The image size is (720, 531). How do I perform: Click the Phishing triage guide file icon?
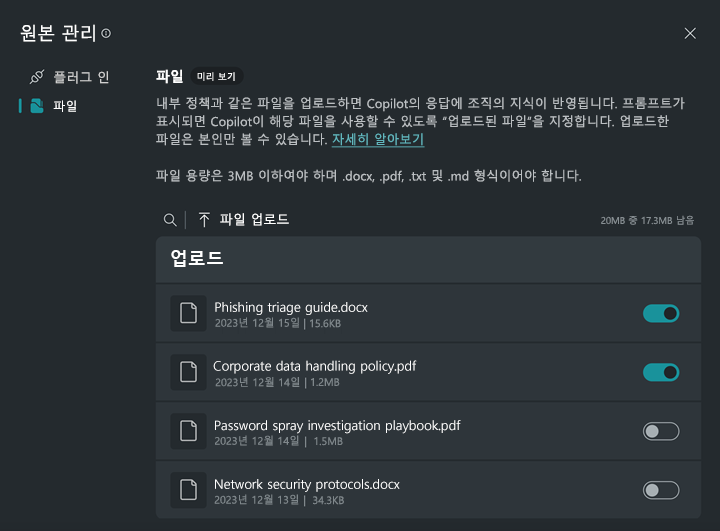pyautogui.click(x=188, y=314)
